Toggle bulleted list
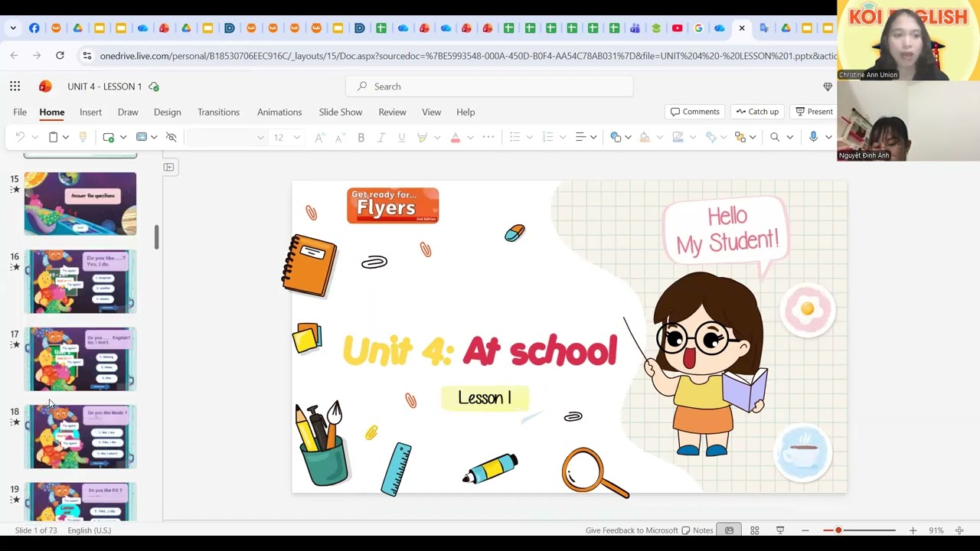Image resolution: width=980 pixels, height=551 pixels. pyautogui.click(x=515, y=137)
